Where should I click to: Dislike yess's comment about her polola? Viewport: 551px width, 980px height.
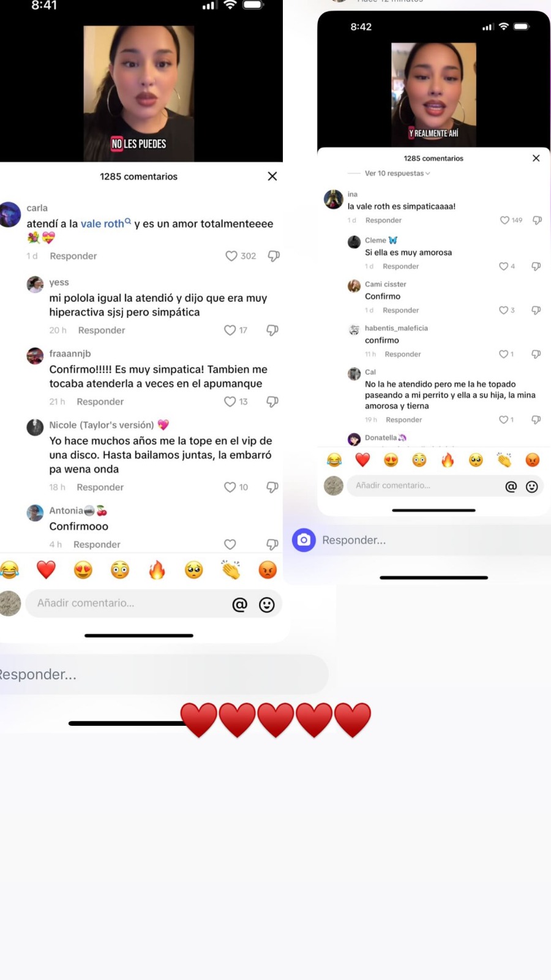pos(272,330)
